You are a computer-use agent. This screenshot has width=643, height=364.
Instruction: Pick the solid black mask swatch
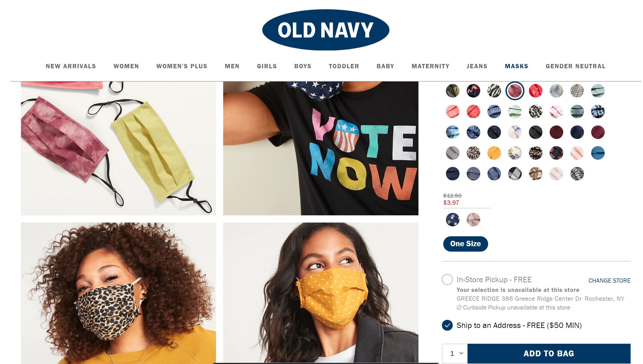pos(535,132)
